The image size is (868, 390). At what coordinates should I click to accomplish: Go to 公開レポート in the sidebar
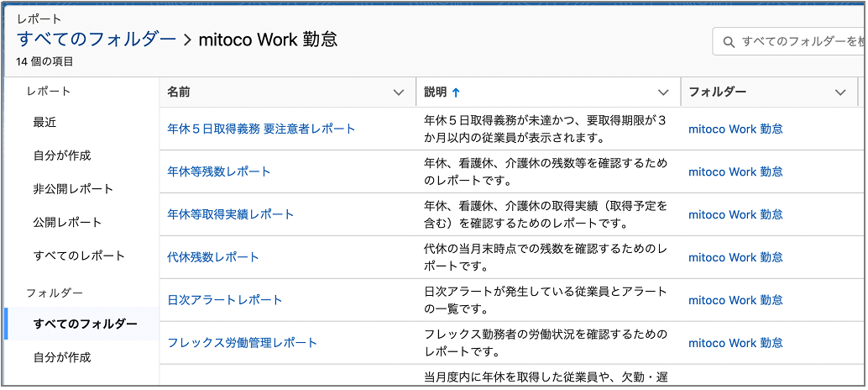pos(67,223)
